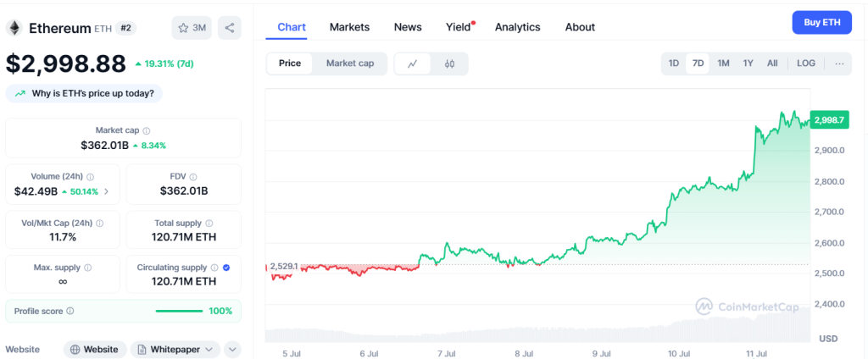This screenshot has width=868, height=359.
Task: Click the 9 Jul date on chart axis
Action: 601,353
